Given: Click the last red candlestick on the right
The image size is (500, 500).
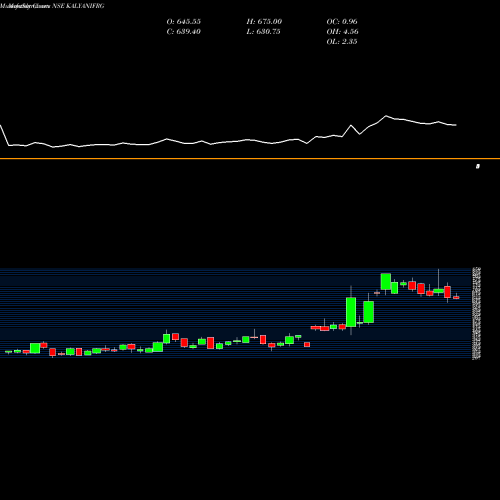Looking at the screenshot, I should 456,297.
